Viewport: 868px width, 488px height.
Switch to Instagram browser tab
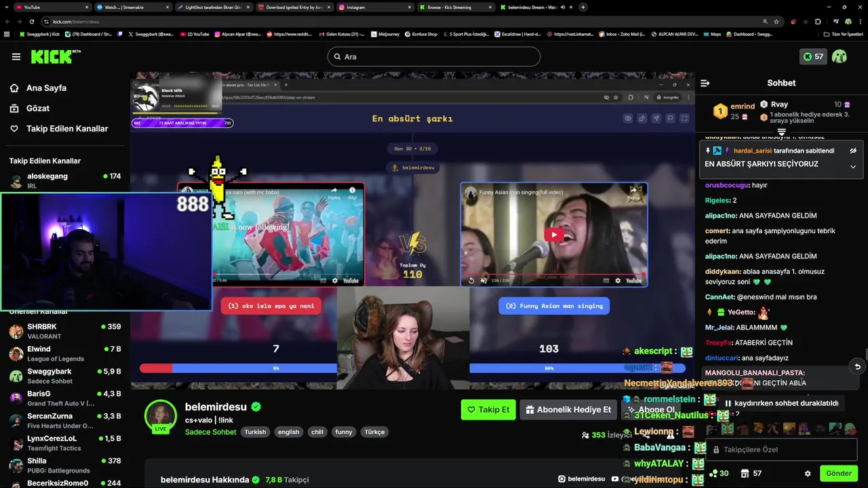(x=374, y=7)
